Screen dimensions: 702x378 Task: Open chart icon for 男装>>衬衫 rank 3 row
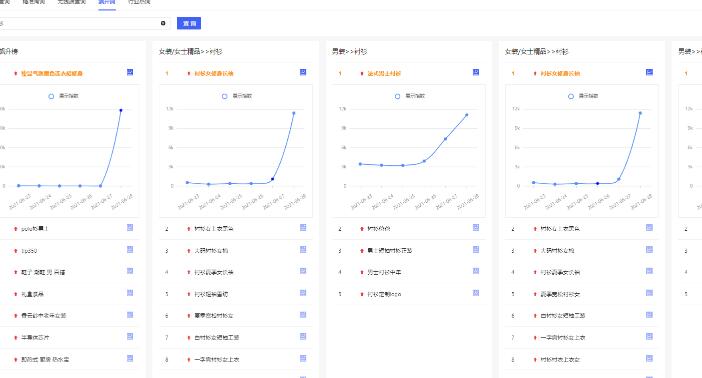coord(476,249)
